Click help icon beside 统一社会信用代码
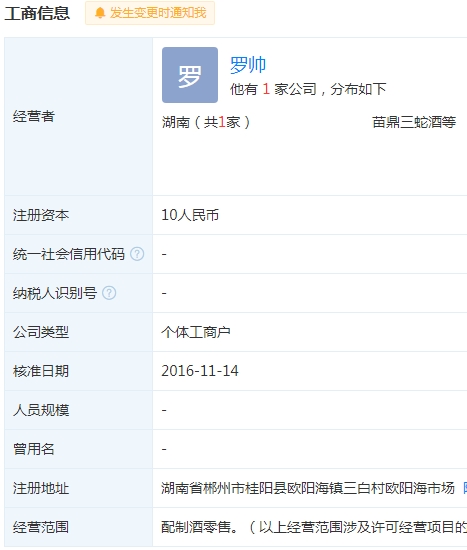 pyautogui.click(x=137, y=254)
